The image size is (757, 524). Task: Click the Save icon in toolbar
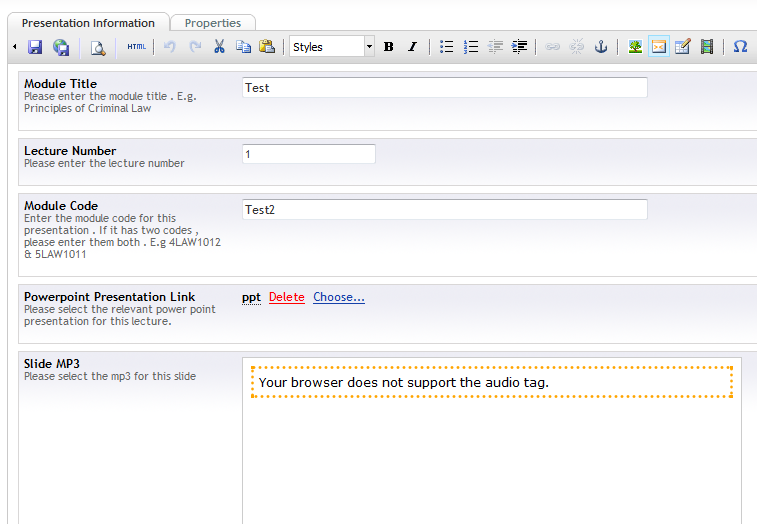35,47
